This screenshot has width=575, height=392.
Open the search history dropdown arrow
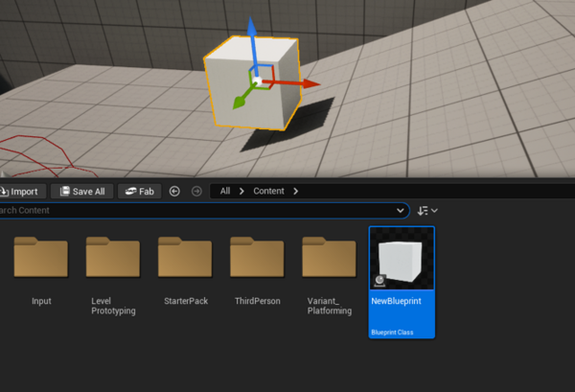(x=400, y=211)
